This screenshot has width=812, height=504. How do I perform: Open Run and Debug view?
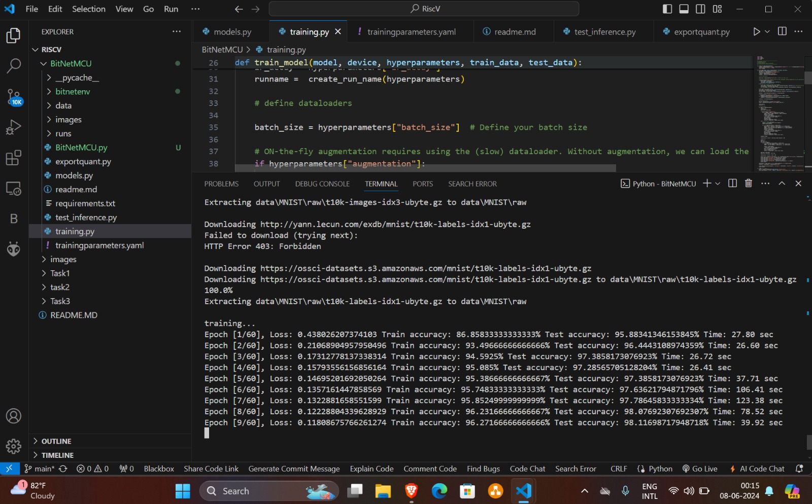click(x=14, y=127)
